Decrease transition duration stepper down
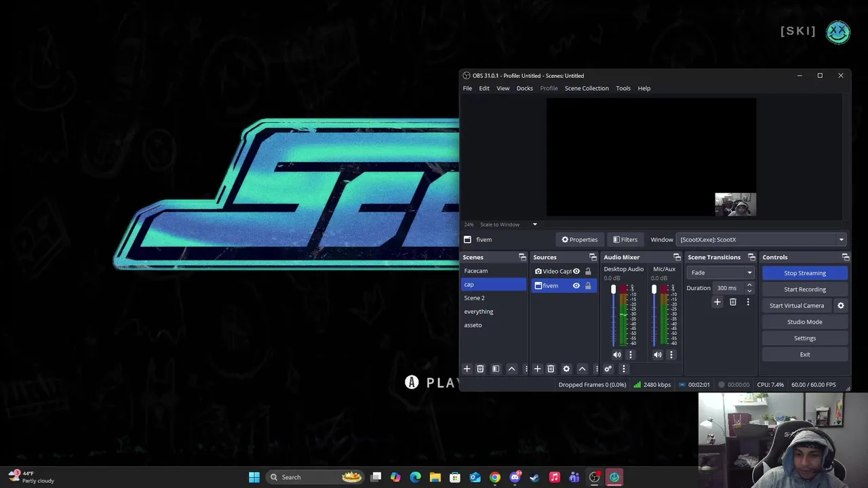 click(749, 291)
